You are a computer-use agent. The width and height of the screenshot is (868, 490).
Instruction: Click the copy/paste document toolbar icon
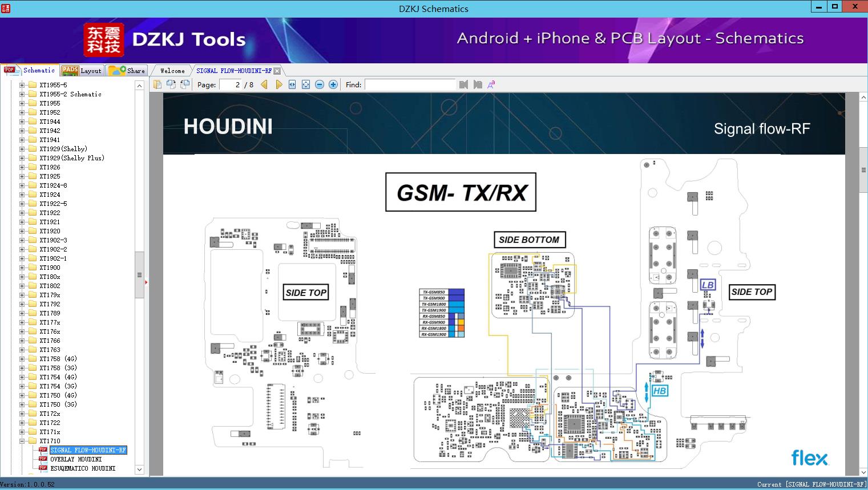158,84
